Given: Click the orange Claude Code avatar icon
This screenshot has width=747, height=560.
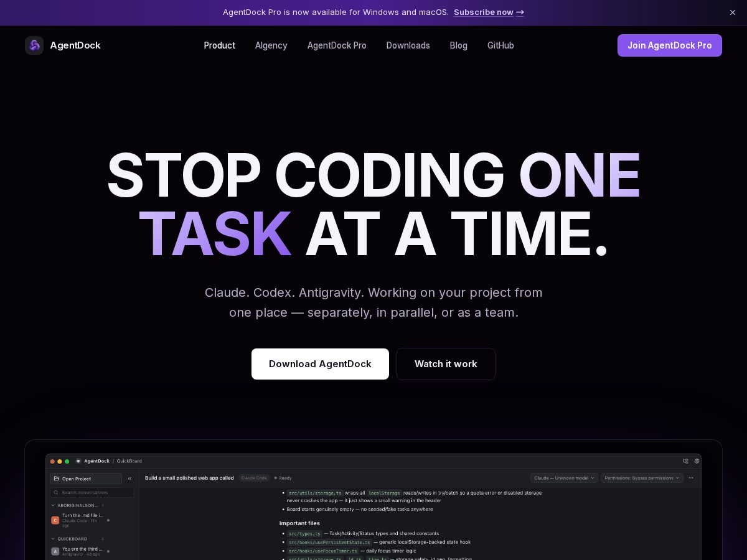Looking at the screenshot, I should click(55, 520).
